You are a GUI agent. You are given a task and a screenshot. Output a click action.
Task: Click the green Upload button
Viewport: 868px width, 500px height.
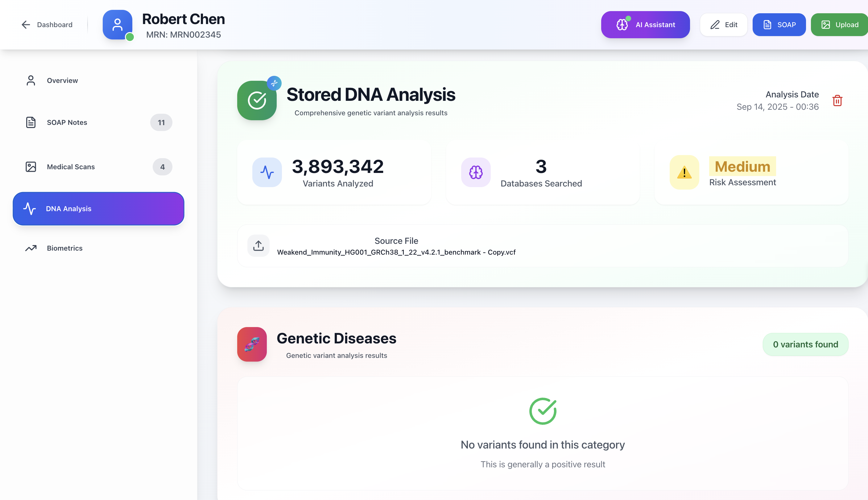(x=839, y=25)
